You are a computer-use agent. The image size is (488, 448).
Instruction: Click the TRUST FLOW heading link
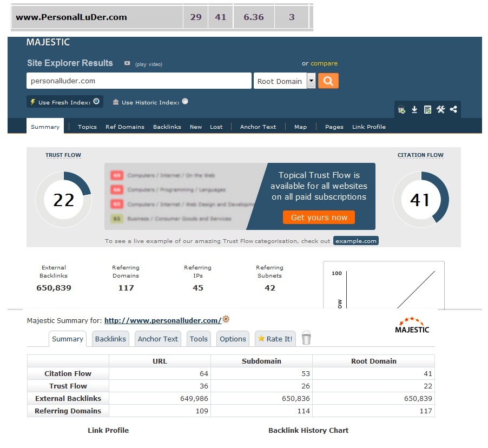tap(63, 155)
